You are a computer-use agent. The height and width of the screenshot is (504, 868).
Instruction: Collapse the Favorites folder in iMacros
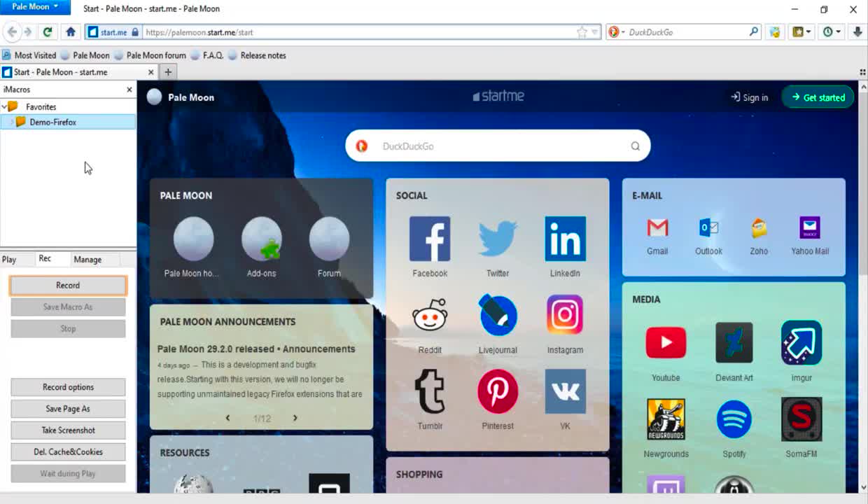5,107
